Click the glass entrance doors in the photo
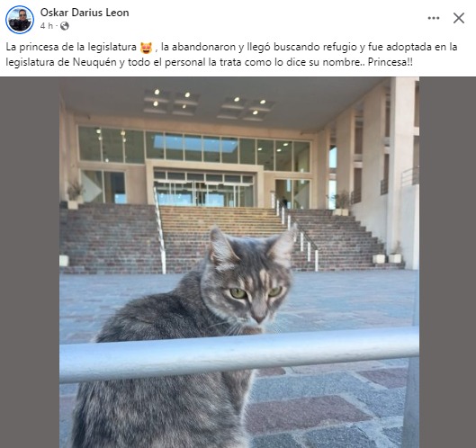The height and width of the screenshot is (448, 476). click(x=204, y=194)
